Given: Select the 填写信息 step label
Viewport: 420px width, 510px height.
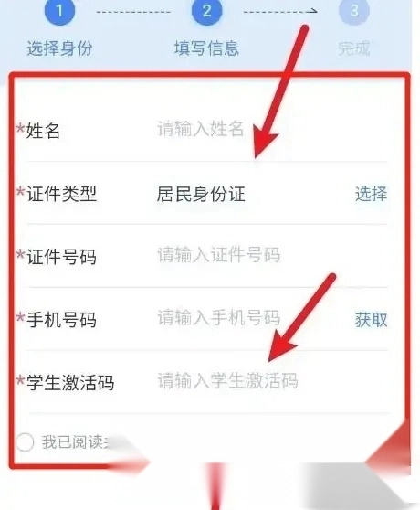Looking at the screenshot, I should 207,48.
